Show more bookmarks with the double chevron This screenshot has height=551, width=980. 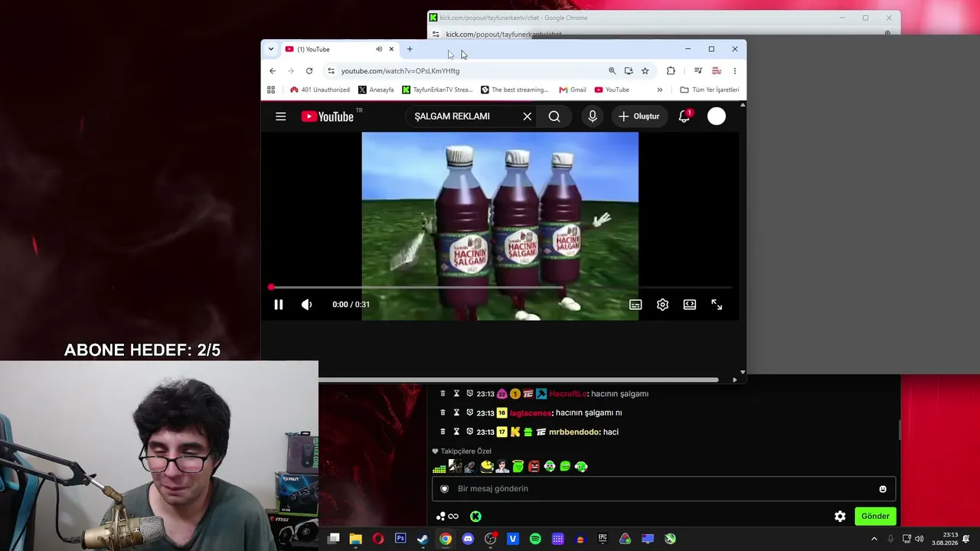tap(660, 90)
